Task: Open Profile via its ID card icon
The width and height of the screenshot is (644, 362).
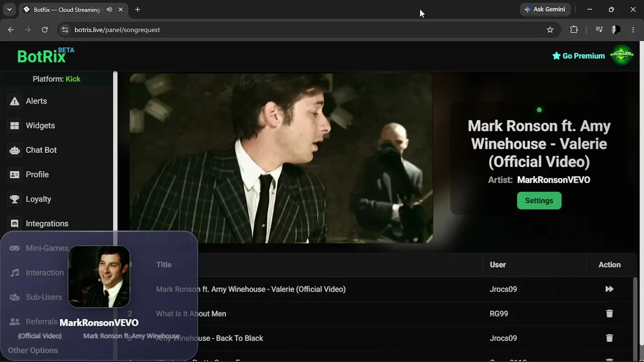Action: (x=15, y=174)
